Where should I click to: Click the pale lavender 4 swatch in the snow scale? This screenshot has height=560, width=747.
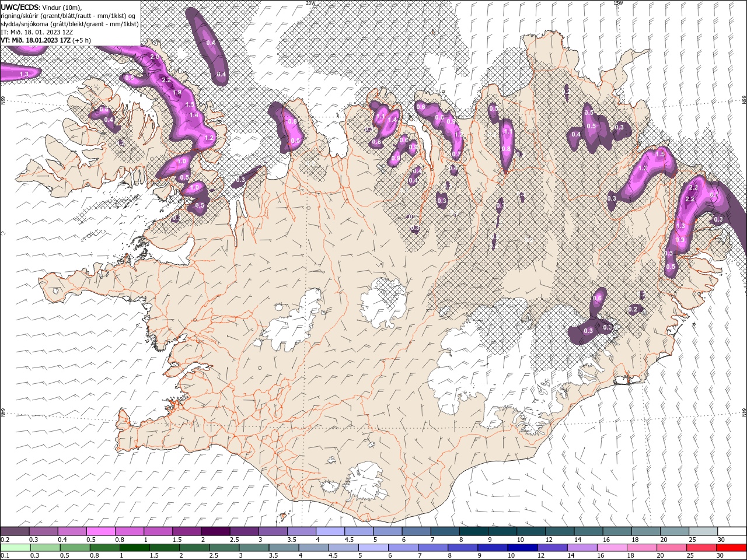(x=330, y=531)
